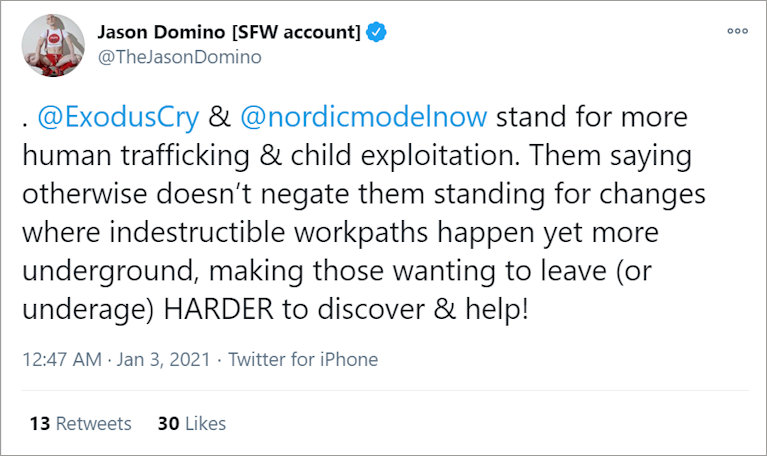The height and width of the screenshot is (456, 767).
Task: Open the @TheJasonDomino handle link
Action: 179,57
